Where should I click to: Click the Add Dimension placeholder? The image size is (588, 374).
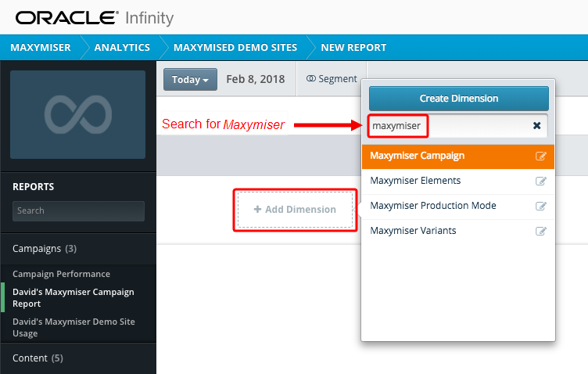click(295, 210)
